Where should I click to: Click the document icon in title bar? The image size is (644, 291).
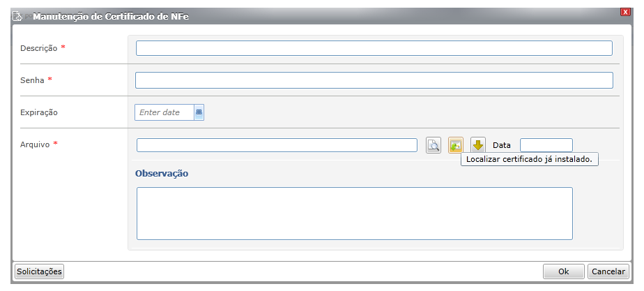coord(17,17)
